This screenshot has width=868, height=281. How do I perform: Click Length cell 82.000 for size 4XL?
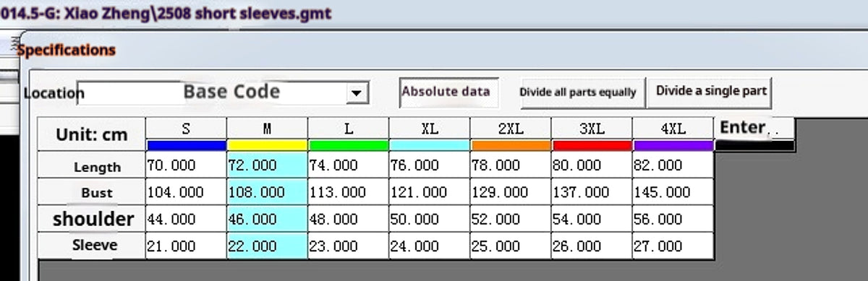pyautogui.click(x=673, y=165)
